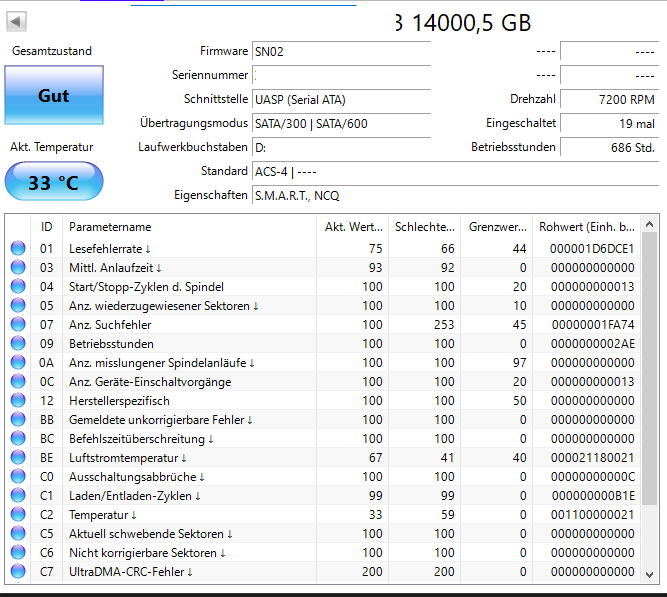Click raw value 001100000021

(x=593, y=514)
